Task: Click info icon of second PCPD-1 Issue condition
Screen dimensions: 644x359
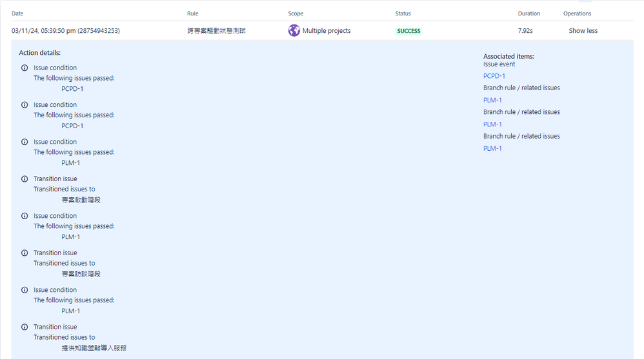Action: [25, 104]
